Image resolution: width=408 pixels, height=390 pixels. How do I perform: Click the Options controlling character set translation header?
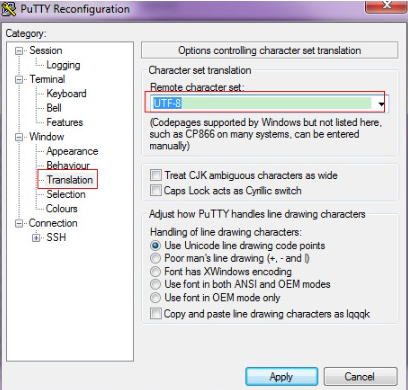pyautogui.click(x=270, y=50)
